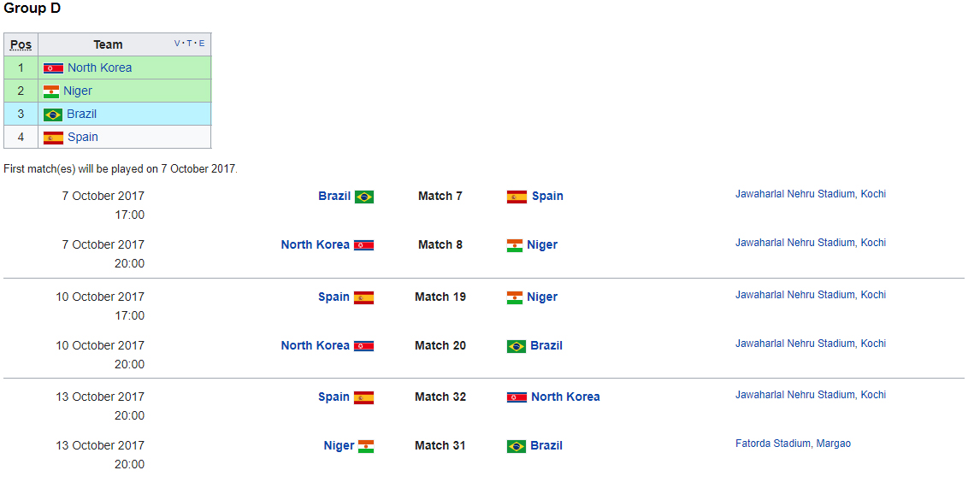Open Jawaharlal Nehru Stadium link for Match 7

click(x=811, y=194)
